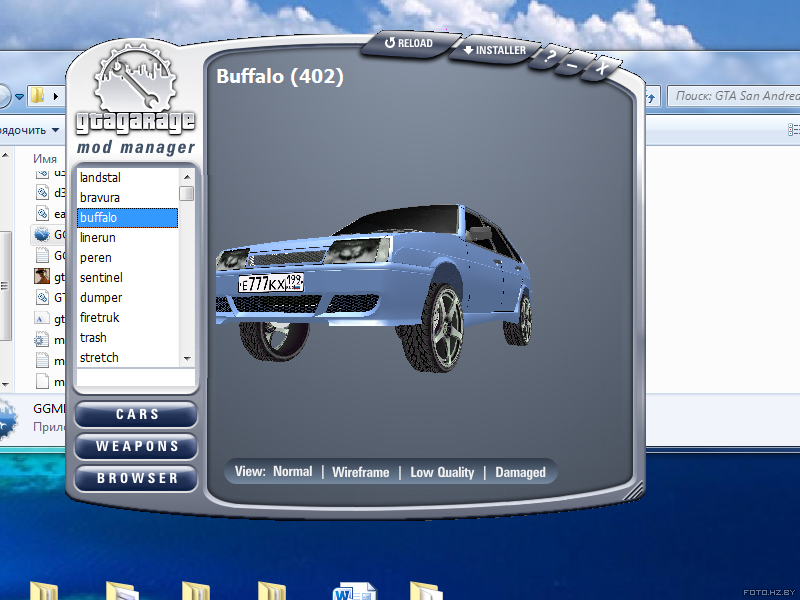
Task: Click the first folder icon on the desktop
Action: click(x=44, y=591)
